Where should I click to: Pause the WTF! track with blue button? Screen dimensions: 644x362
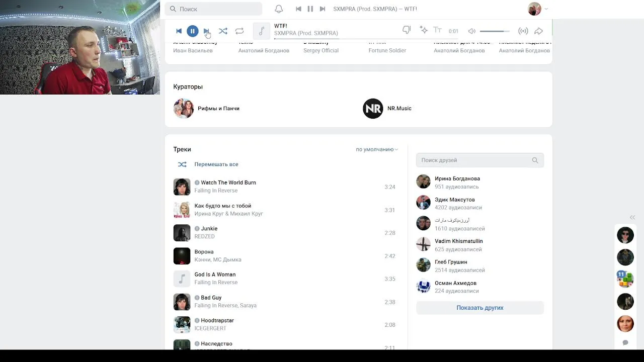click(x=193, y=31)
